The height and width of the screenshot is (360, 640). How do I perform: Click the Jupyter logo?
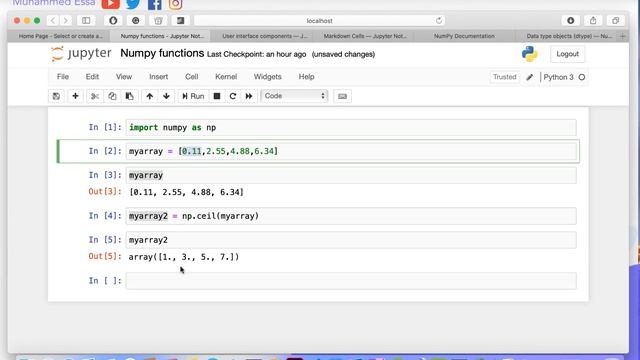(81, 53)
